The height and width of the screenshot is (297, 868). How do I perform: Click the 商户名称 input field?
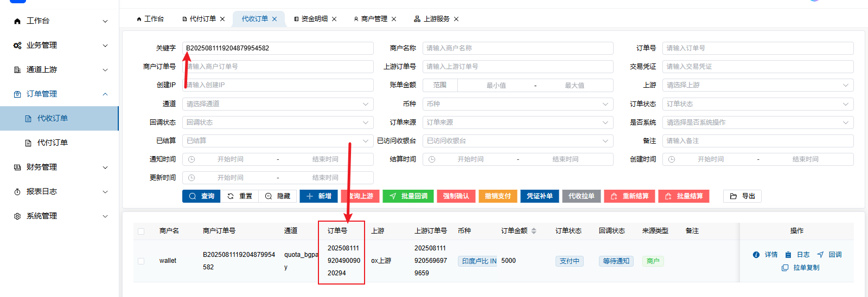pos(518,48)
